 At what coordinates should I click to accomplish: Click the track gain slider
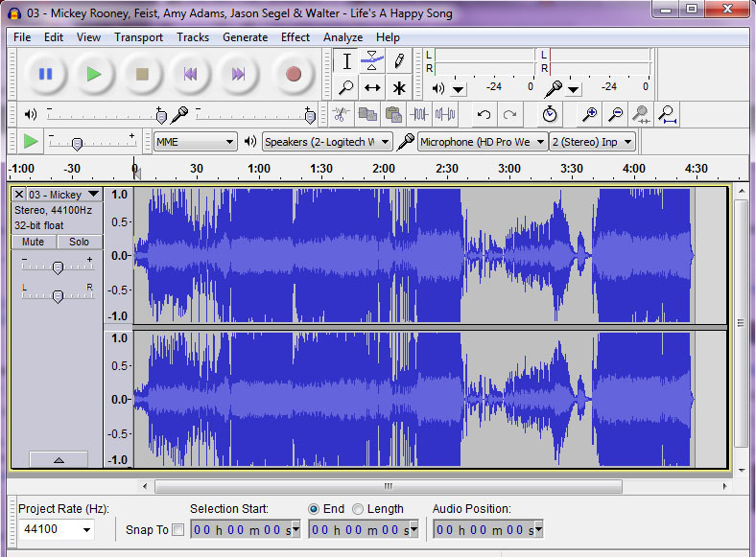(x=58, y=266)
